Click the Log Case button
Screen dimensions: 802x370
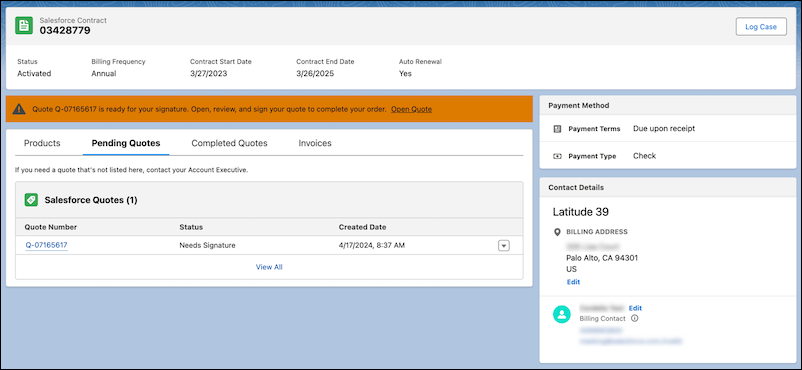click(761, 27)
